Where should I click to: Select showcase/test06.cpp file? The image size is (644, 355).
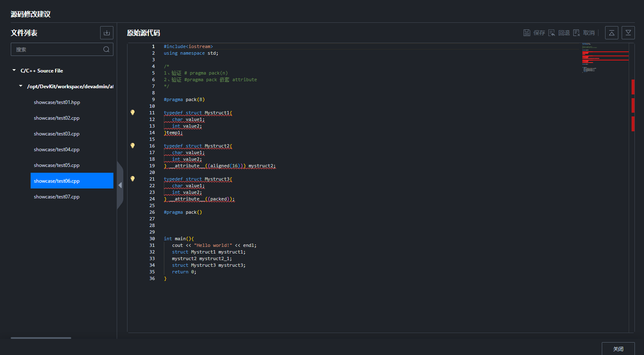(72, 181)
